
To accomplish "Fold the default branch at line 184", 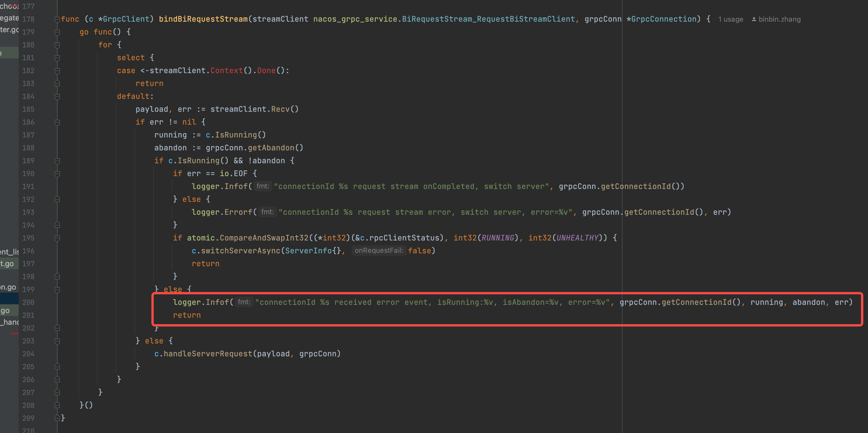I will (57, 97).
